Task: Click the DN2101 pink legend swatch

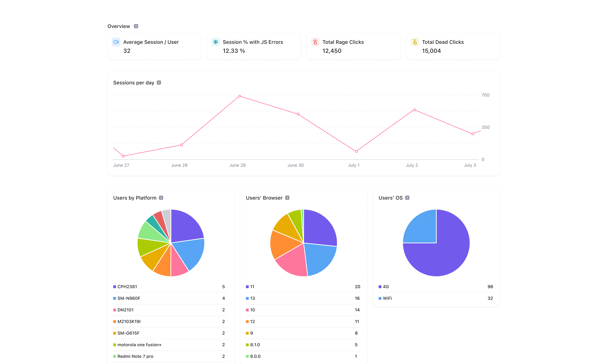Action: click(114, 310)
